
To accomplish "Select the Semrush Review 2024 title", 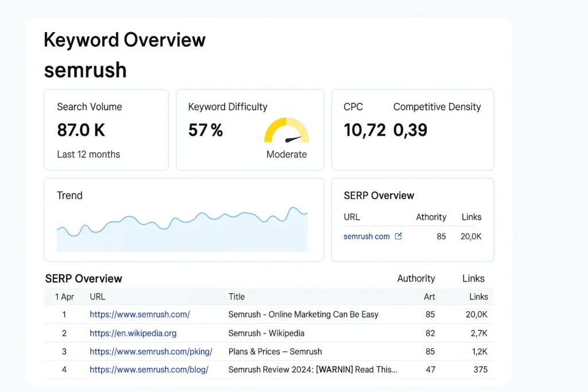I will tap(313, 370).
